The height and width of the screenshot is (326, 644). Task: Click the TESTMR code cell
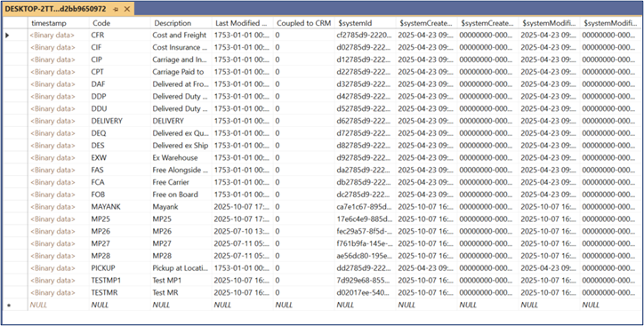120,293
